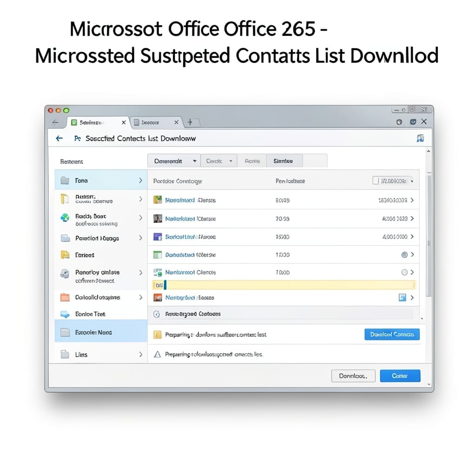Click the round gray icon in tab bar right
The width and height of the screenshot is (476, 476).
tap(399, 122)
